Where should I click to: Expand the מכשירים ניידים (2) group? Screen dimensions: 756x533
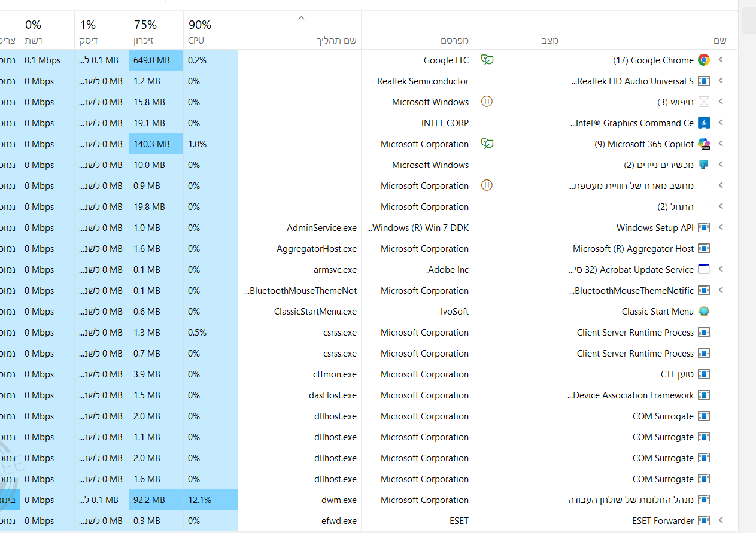[x=721, y=165]
